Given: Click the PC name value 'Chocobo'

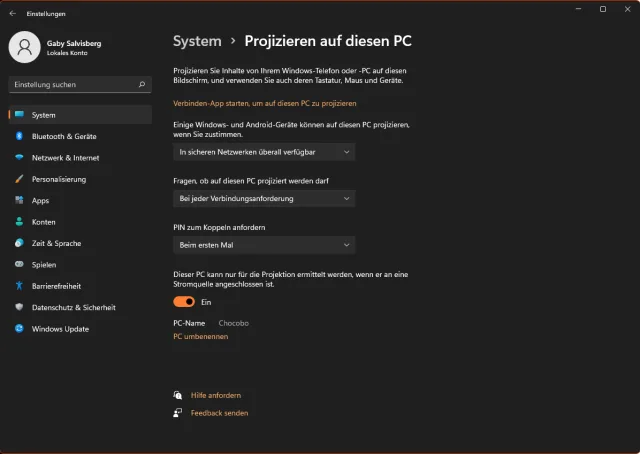Looking at the screenshot, I should (233, 323).
